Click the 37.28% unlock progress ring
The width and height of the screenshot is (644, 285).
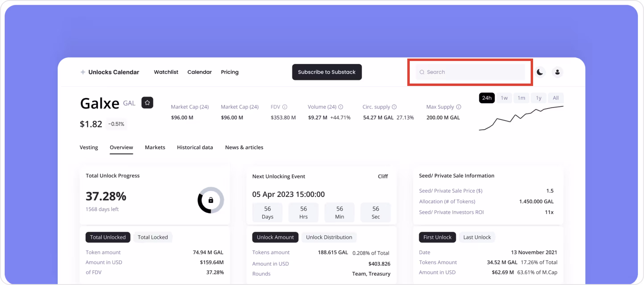point(211,200)
